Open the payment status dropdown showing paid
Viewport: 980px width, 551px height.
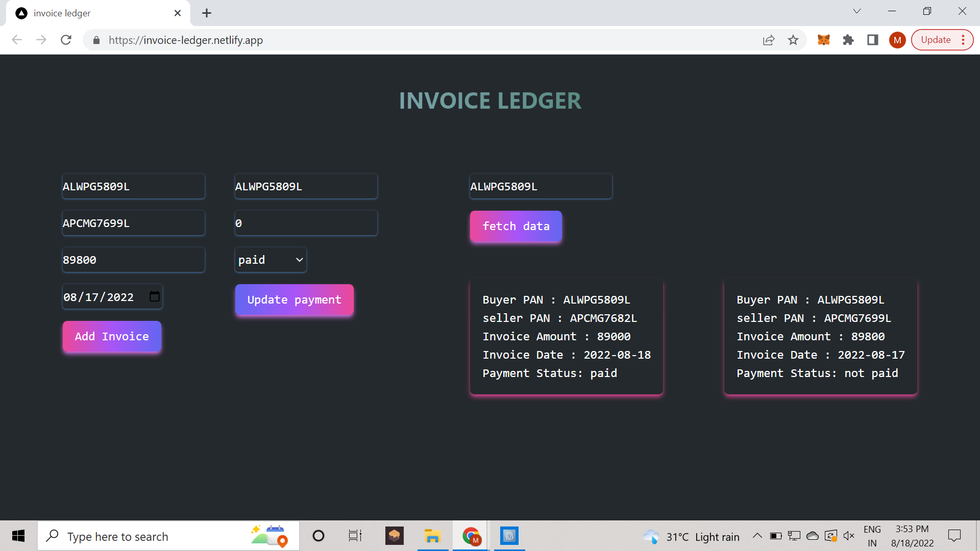(x=271, y=260)
